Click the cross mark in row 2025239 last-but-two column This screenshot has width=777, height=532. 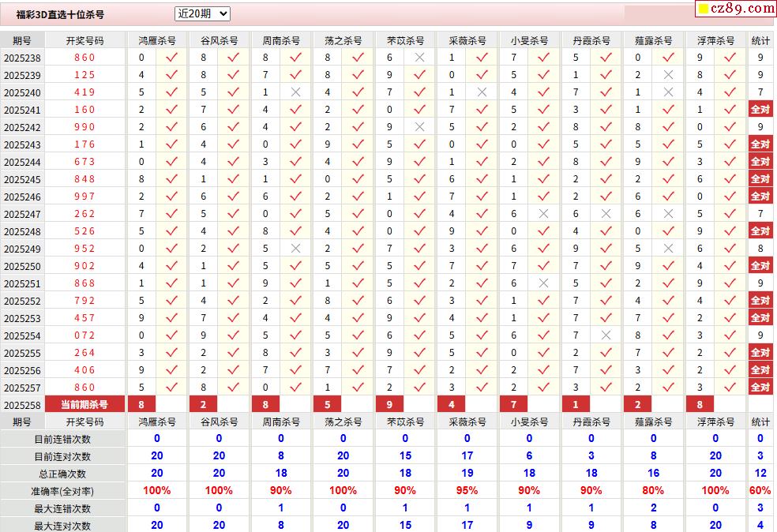pos(668,75)
